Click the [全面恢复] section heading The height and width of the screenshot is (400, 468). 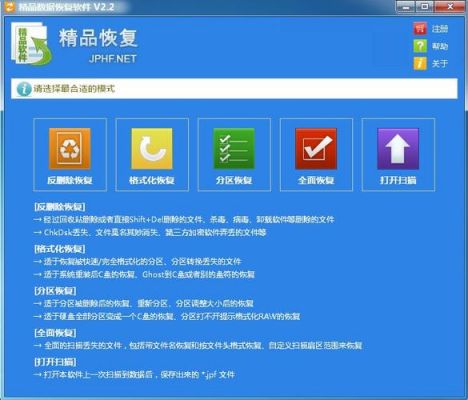(55, 333)
